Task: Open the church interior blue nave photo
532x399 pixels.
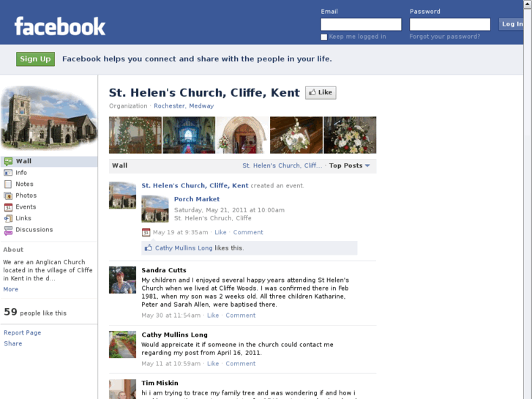Action: [x=189, y=135]
